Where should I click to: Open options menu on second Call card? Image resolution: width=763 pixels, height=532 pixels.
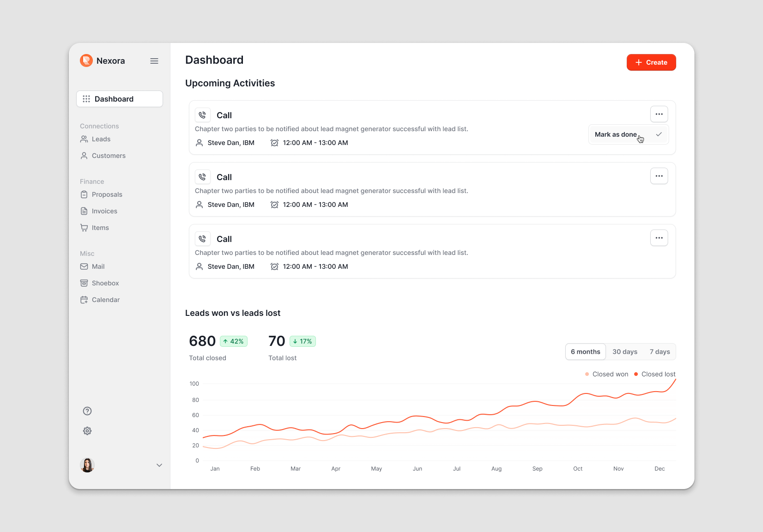(x=659, y=176)
